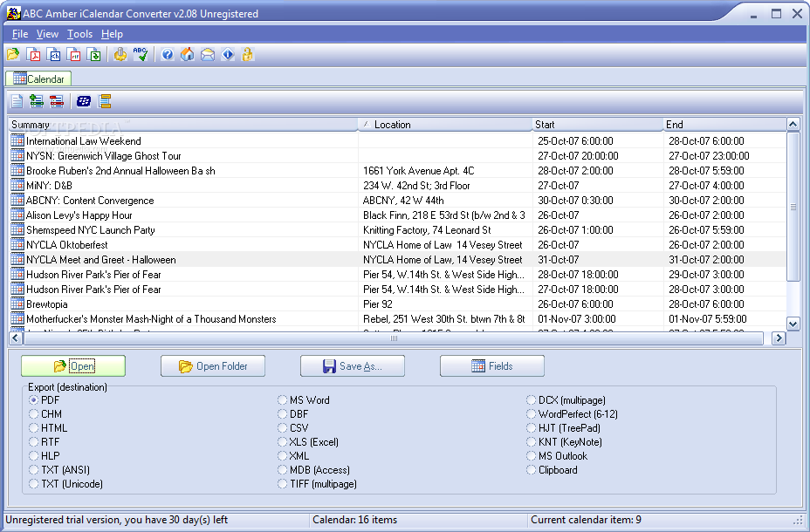Viewport: 810px width, 532px height.
Task: Sort by the Summary column header
Action: (183, 125)
